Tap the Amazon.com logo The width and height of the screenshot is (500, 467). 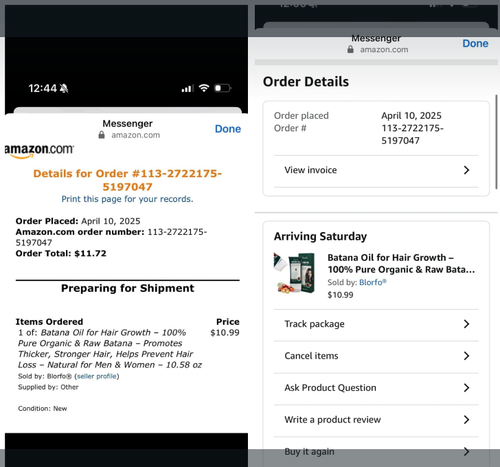coord(39,151)
